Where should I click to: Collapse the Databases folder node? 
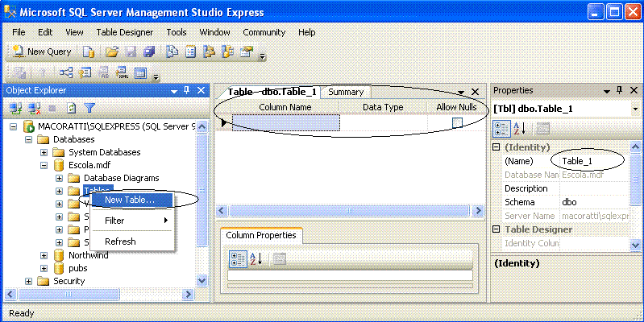(29, 139)
